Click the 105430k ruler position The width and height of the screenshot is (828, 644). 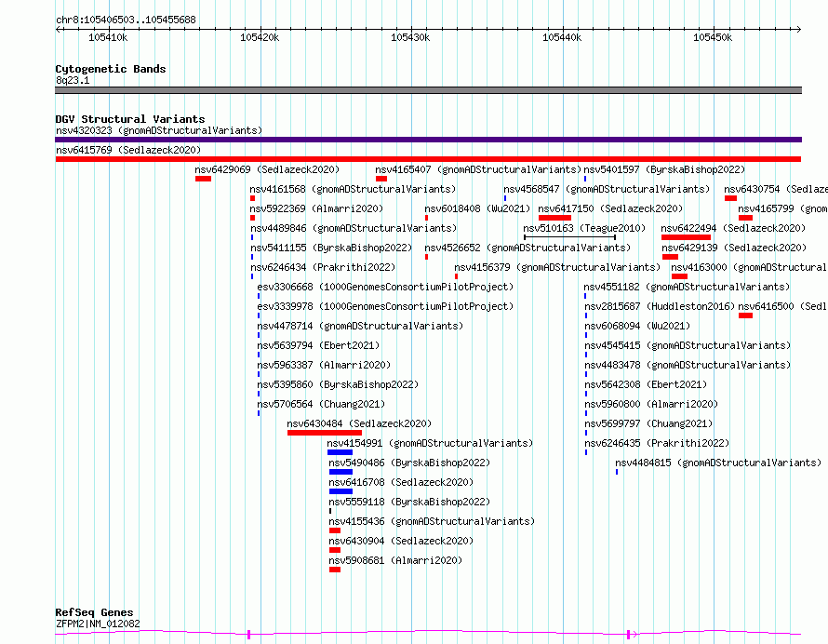click(x=410, y=37)
